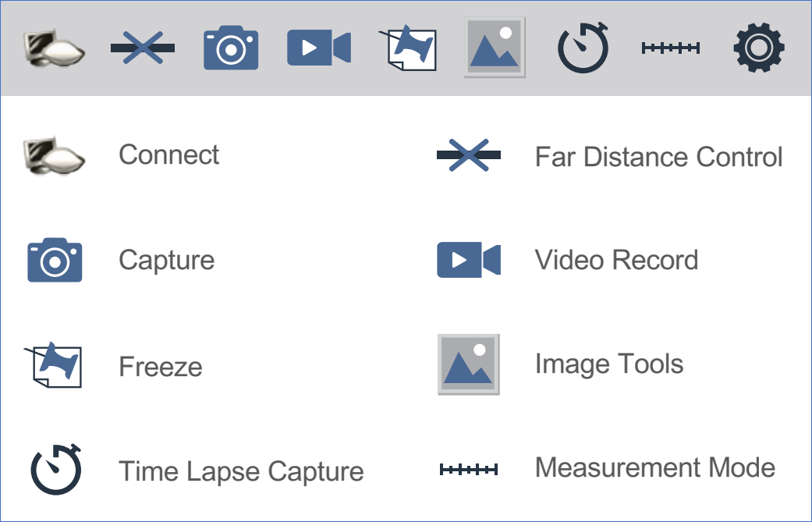Click the Connect icon in legend list
Screen dimensions: 812x522
point(53,155)
